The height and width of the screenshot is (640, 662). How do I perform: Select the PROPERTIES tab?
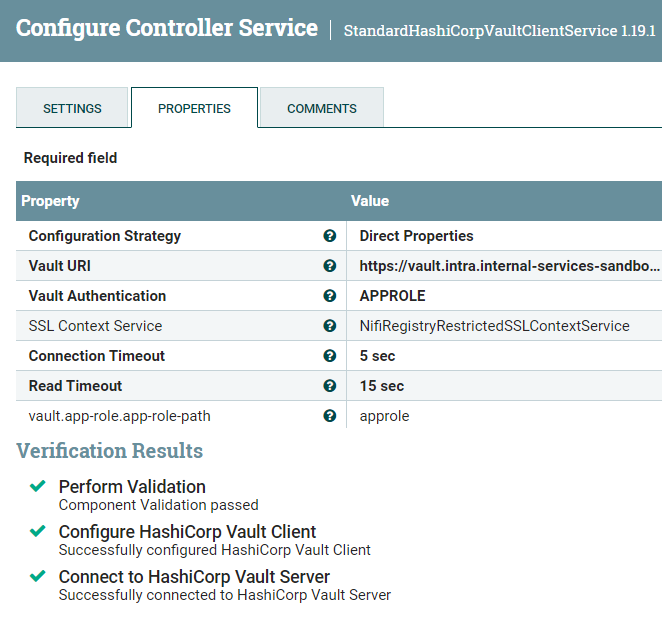point(194,108)
